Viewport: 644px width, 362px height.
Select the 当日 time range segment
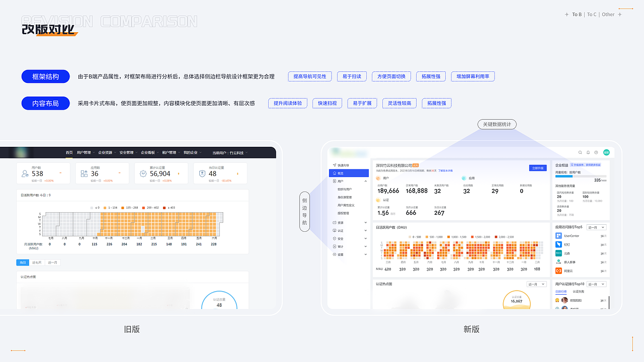[x=23, y=262]
